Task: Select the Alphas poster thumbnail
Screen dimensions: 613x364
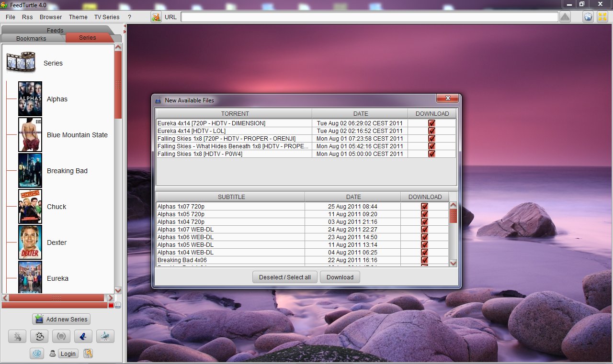Action: (x=30, y=99)
